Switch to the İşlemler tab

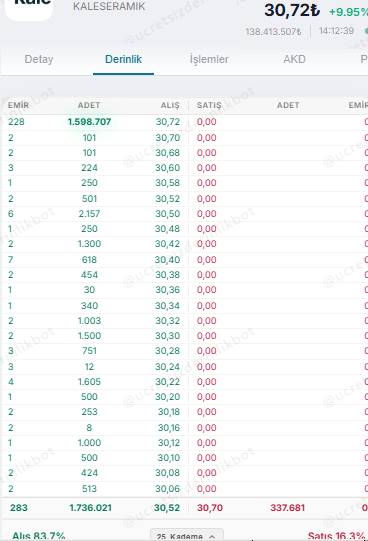pos(209,59)
